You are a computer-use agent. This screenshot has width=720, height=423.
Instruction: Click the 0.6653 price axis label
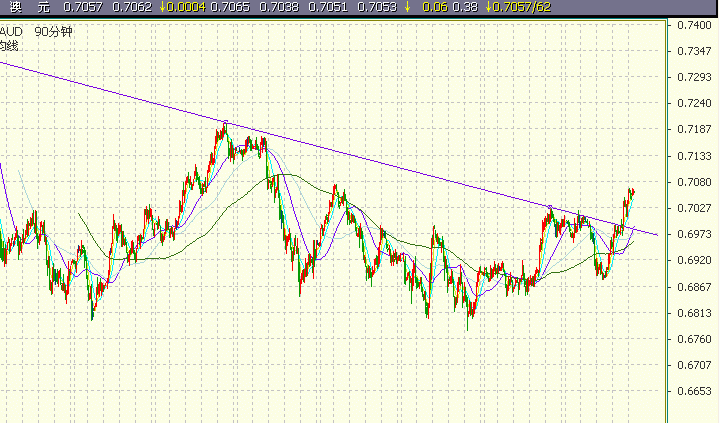694,391
